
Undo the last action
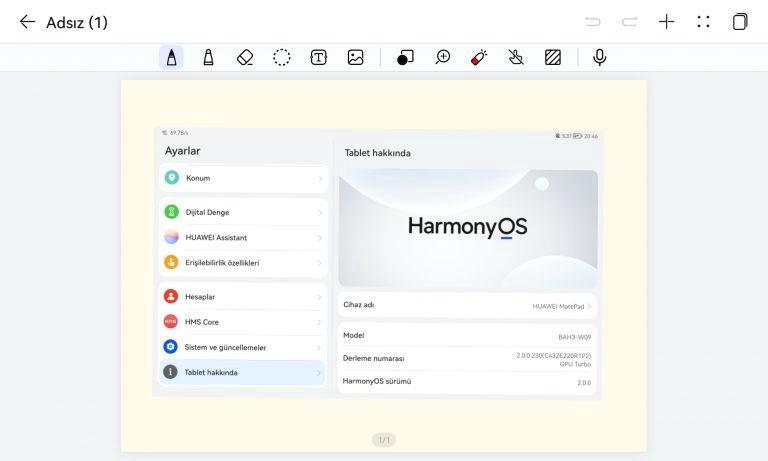(593, 22)
